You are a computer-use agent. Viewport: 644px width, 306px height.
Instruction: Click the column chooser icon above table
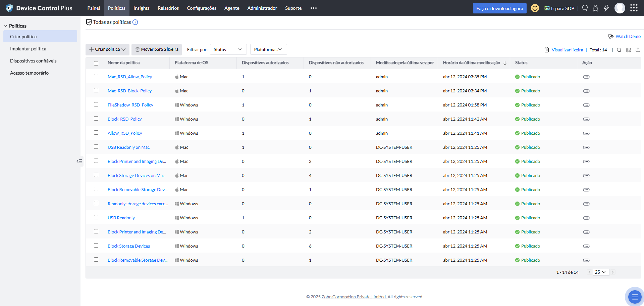[x=629, y=50]
